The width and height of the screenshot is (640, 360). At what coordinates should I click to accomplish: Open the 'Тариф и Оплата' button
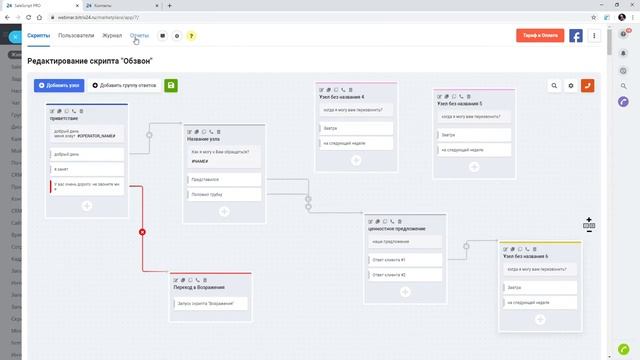point(540,36)
